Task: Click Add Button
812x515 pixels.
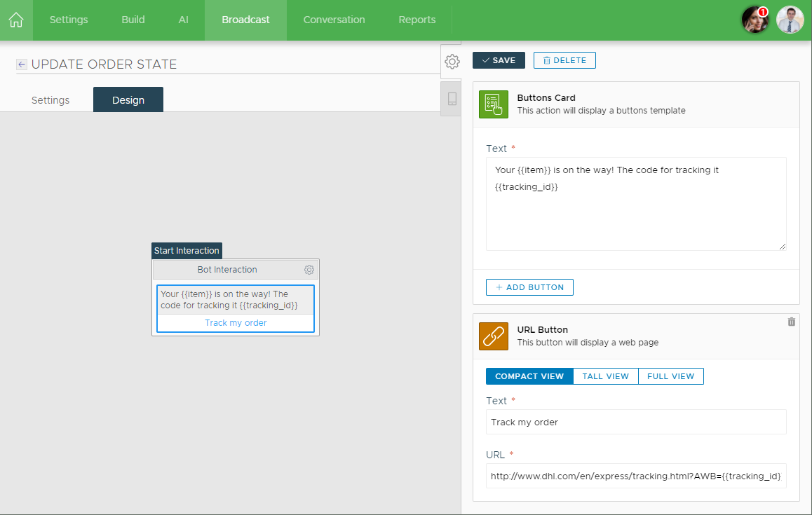Action: tap(529, 287)
